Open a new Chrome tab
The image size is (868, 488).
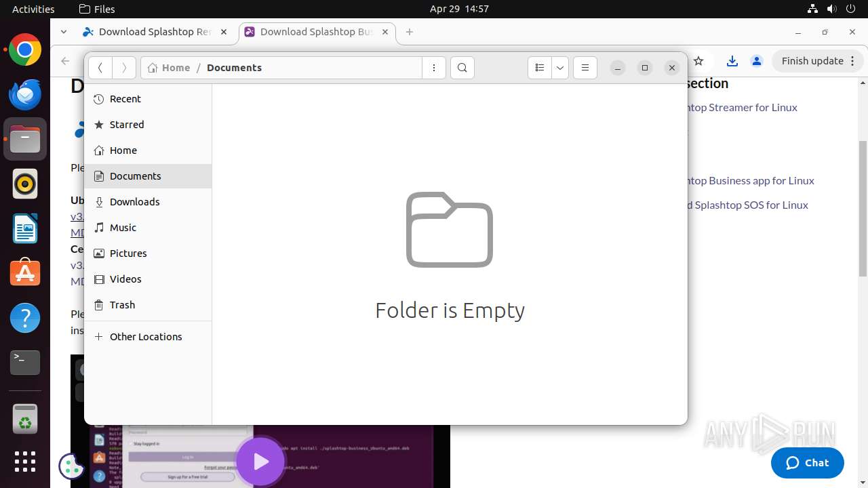409,32
